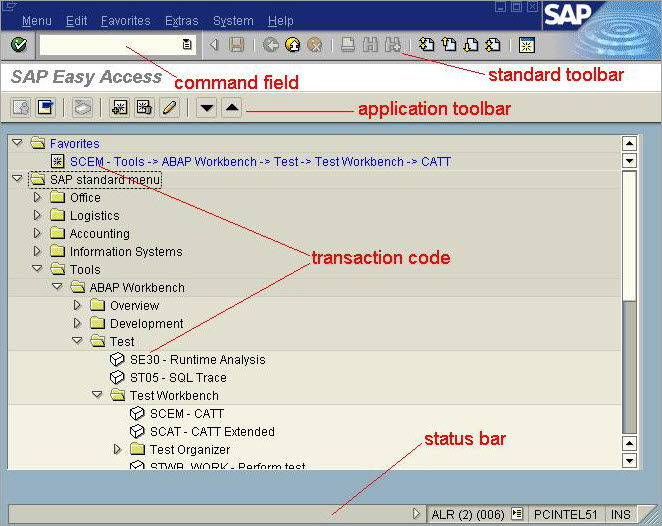Select ST05 - SQL Trace transaction
The height and width of the screenshot is (526, 662).
tap(178, 378)
